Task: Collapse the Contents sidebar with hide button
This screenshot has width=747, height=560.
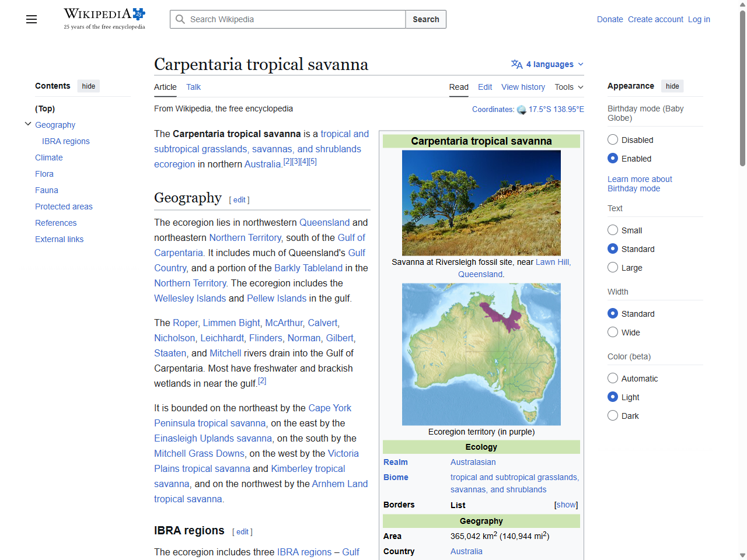Action: pyautogui.click(x=88, y=86)
